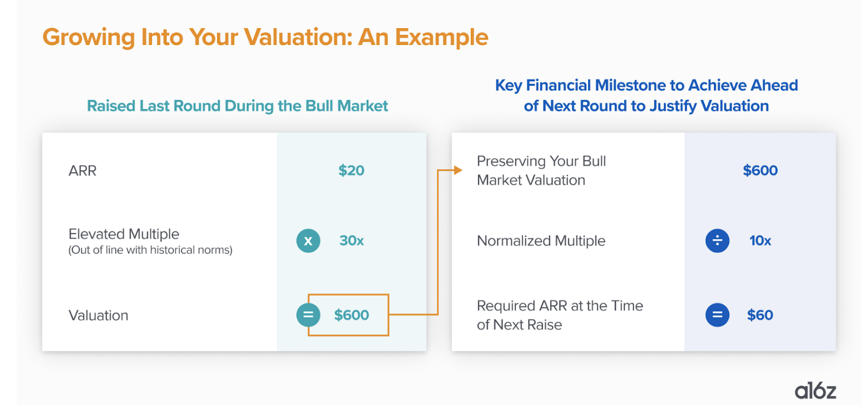The image size is (868, 405).
Task: Click the blue equals circle icon
Action: [x=717, y=315]
